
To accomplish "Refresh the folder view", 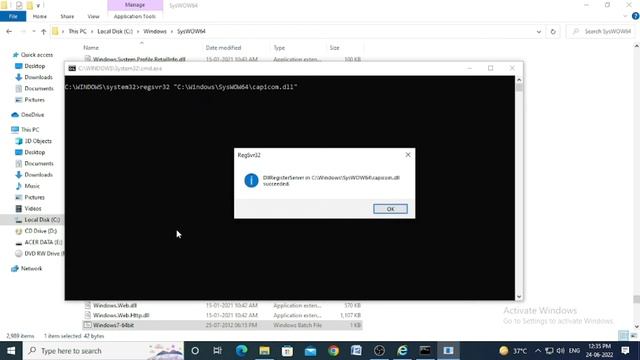I will pyautogui.click(x=553, y=31).
